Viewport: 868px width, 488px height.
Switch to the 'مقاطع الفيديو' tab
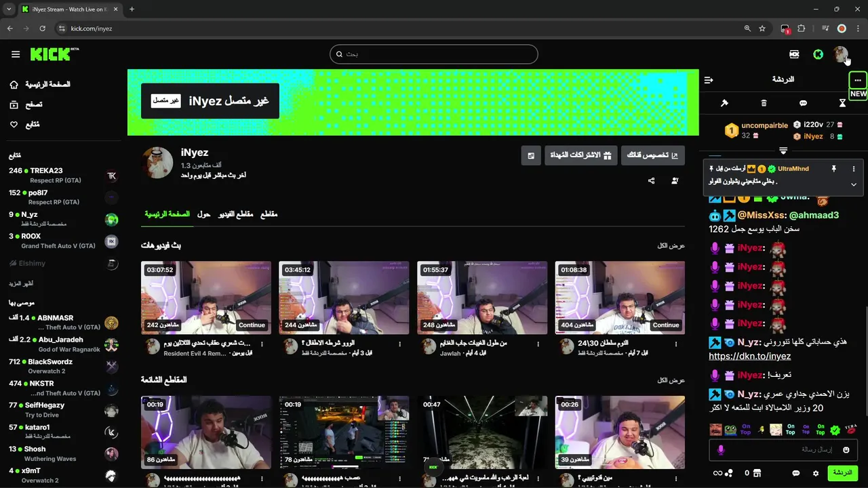click(x=235, y=214)
